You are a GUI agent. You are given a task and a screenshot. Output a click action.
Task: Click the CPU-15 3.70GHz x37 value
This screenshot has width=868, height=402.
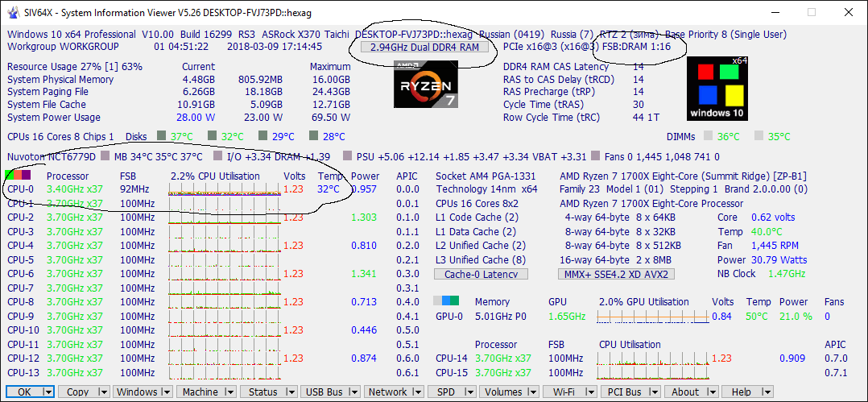pos(503,373)
